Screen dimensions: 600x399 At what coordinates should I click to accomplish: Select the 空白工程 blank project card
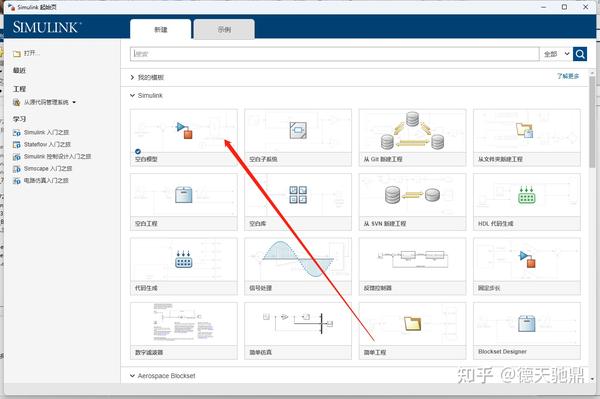pos(184,202)
